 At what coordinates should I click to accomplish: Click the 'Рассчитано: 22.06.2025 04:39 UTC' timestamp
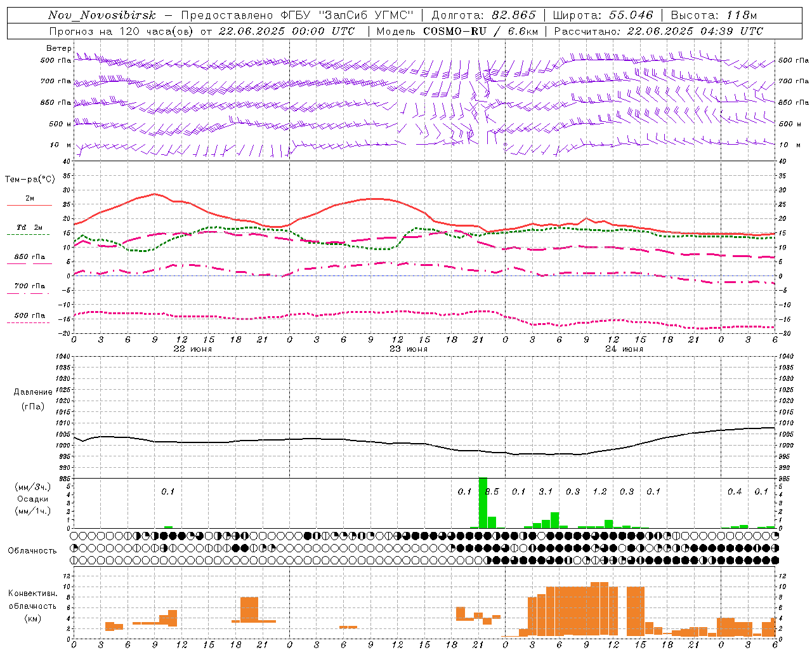tap(658, 31)
